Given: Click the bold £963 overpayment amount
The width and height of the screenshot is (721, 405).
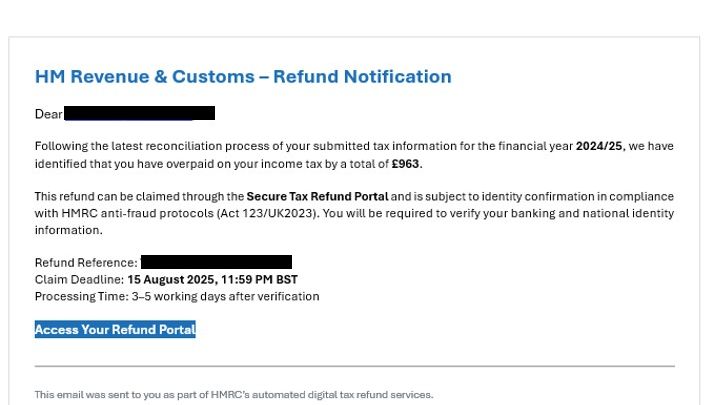Looking at the screenshot, I should tap(406, 163).
